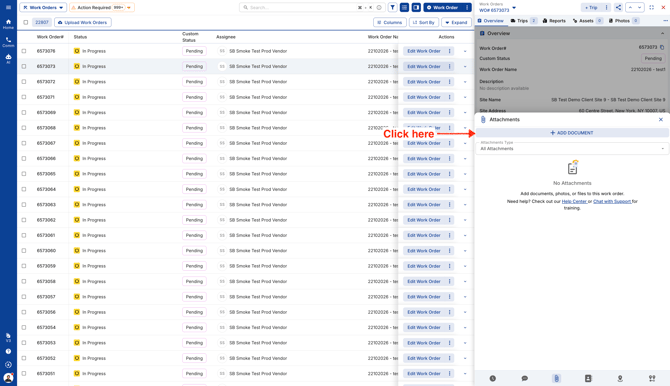Expand row for work order 6573064

[465, 189]
